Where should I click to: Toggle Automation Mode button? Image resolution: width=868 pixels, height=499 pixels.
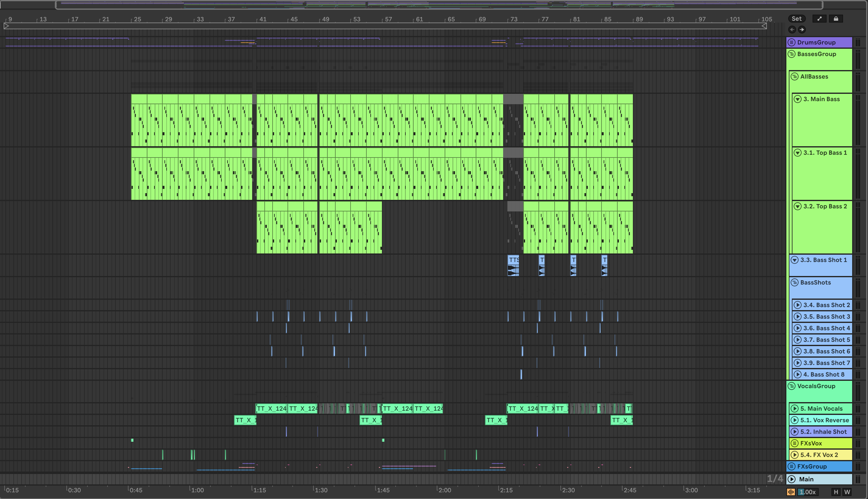(819, 19)
